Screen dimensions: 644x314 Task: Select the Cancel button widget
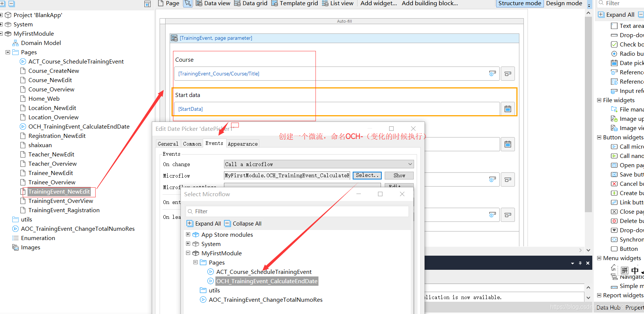click(x=627, y=184)
